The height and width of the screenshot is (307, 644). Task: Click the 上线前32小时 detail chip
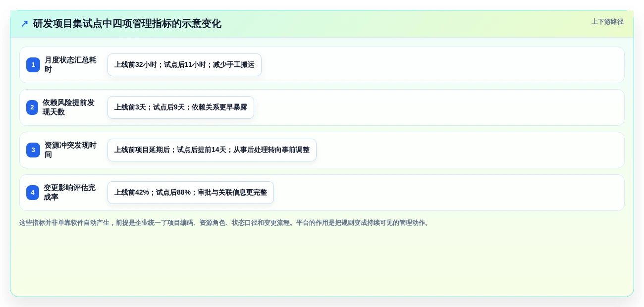click(x=184, y=65)
